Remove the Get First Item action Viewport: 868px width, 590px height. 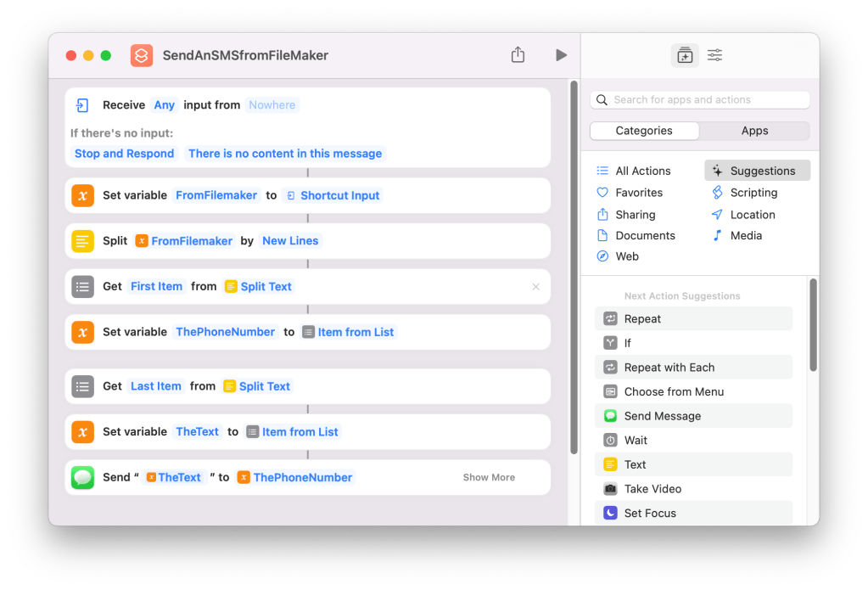[535, 287]
